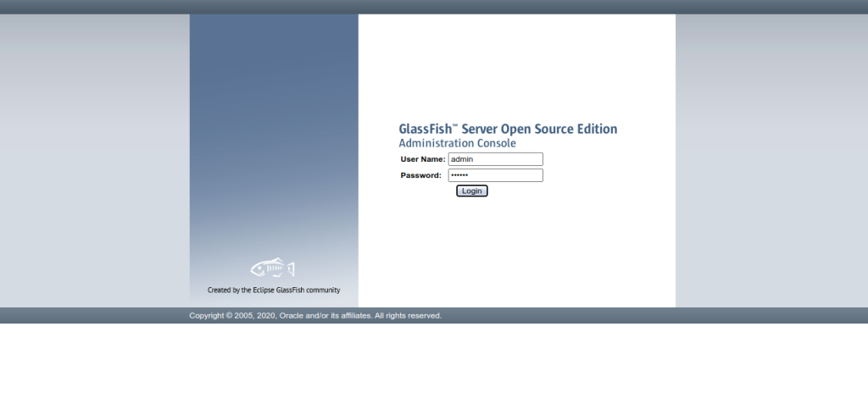This screenshot has height=393, width=868.
Task: Click the GlassFish fish logo
Action: pos(272,268)
